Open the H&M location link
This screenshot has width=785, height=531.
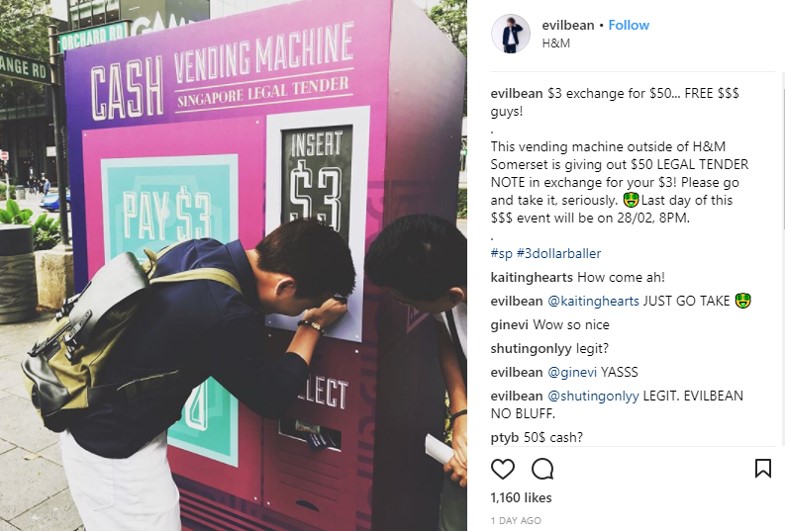(556, 43)
